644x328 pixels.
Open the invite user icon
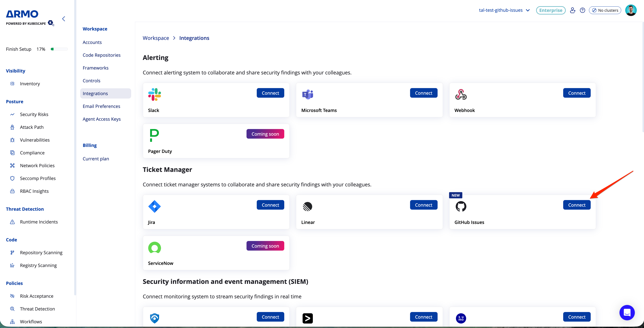[x=573, y=10]
